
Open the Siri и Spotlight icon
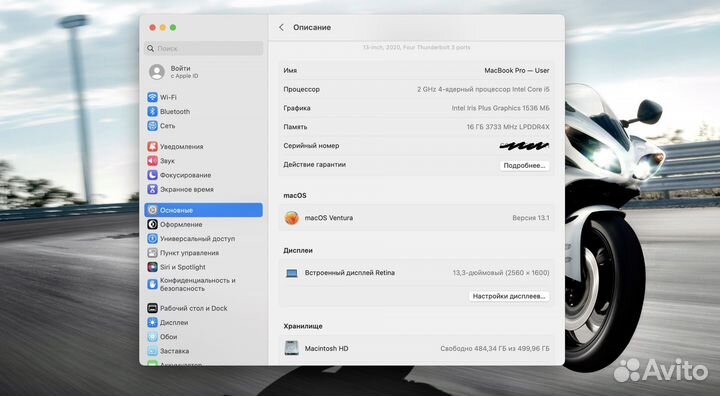[152, 267]
